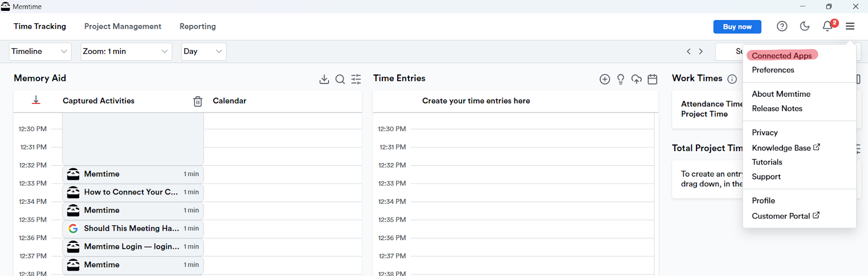
Task: Open the Day range dropdown
Action: [x=204, y=52]
